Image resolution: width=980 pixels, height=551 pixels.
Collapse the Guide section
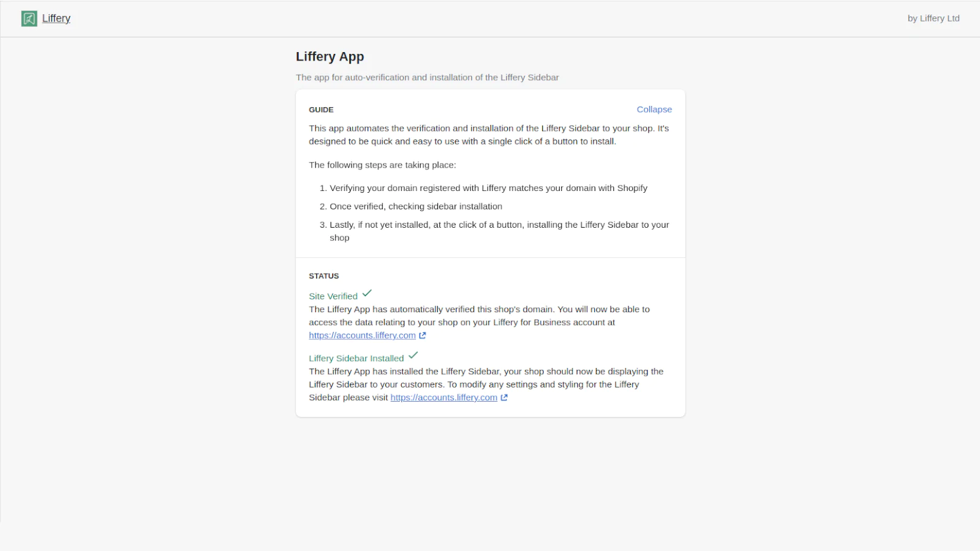click(x=654, y=110)
